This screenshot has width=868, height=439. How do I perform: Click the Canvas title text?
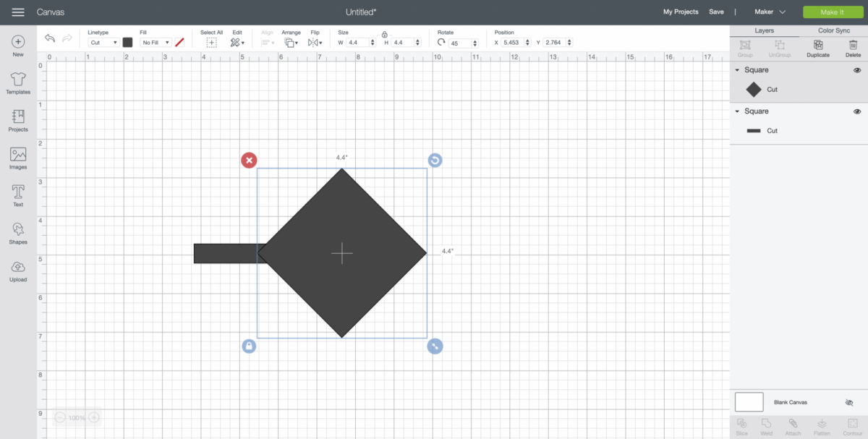[51, 12]
